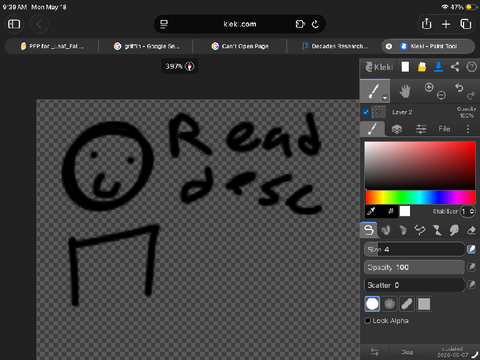Open the updated changelog date link
The width and height of the screenshot is (480, 360).
[x=453, y=352]
